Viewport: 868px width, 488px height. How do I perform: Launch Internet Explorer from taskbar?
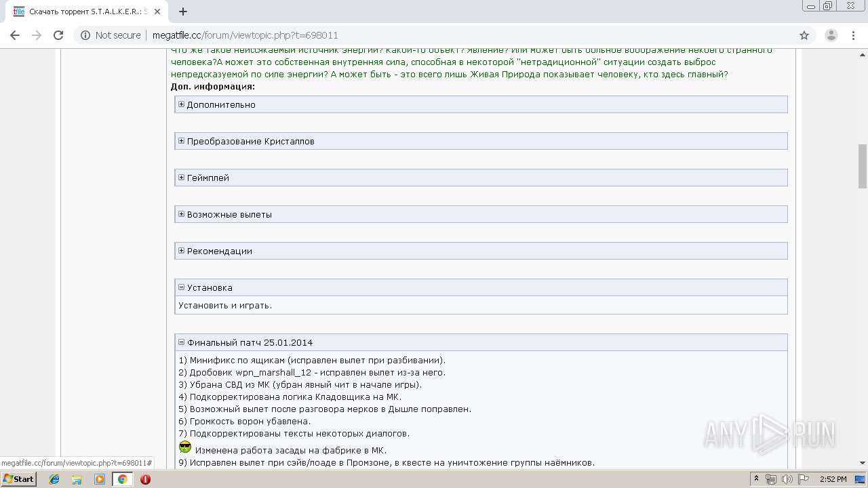click(x=54, y=479)
